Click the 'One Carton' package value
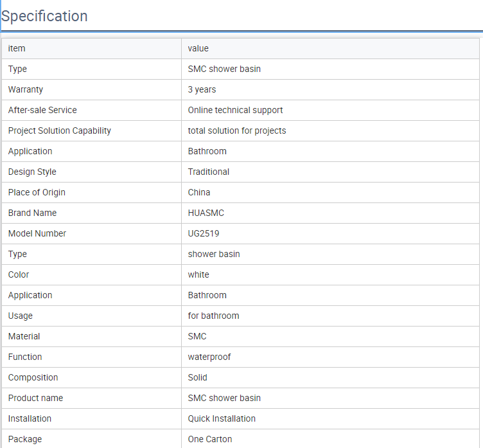Image resolution: width=483 pixels, height=448 pixels. (x=210, y=439)
